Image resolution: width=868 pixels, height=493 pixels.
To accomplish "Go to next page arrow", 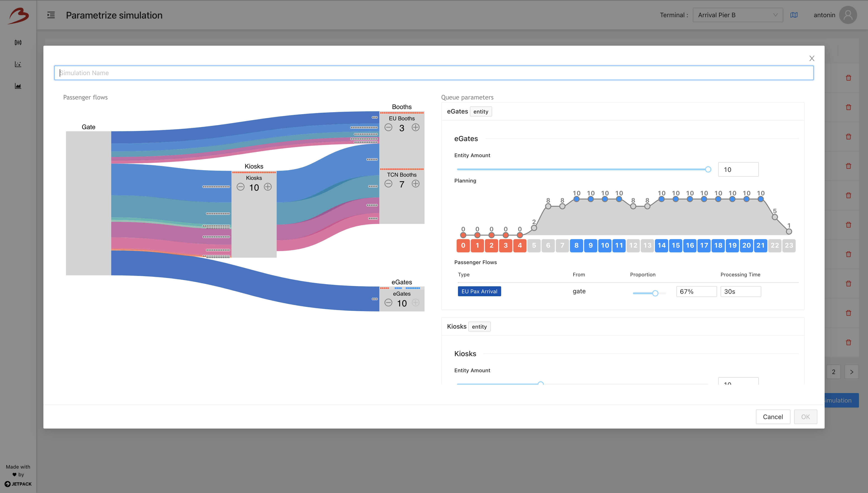I will click(x=852, y=372).
